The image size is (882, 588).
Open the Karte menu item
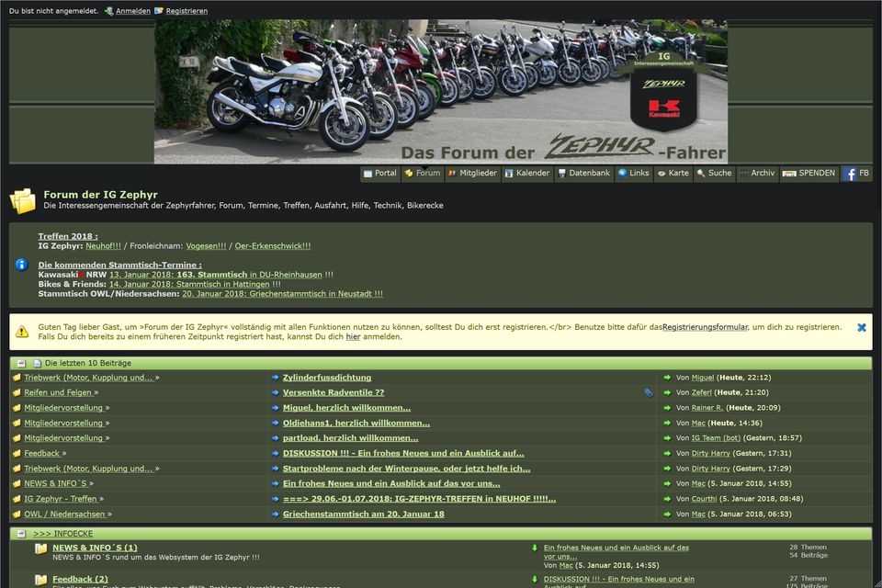point(673,174)
